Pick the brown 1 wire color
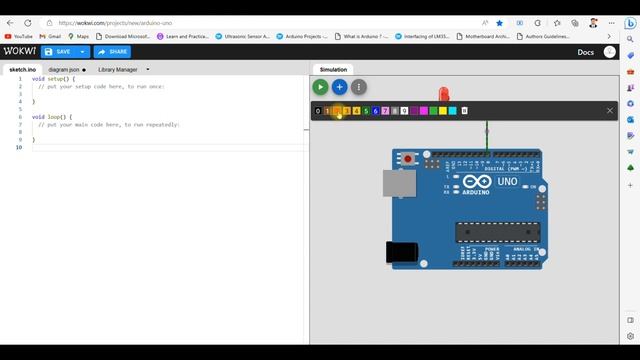 [327, 111]
